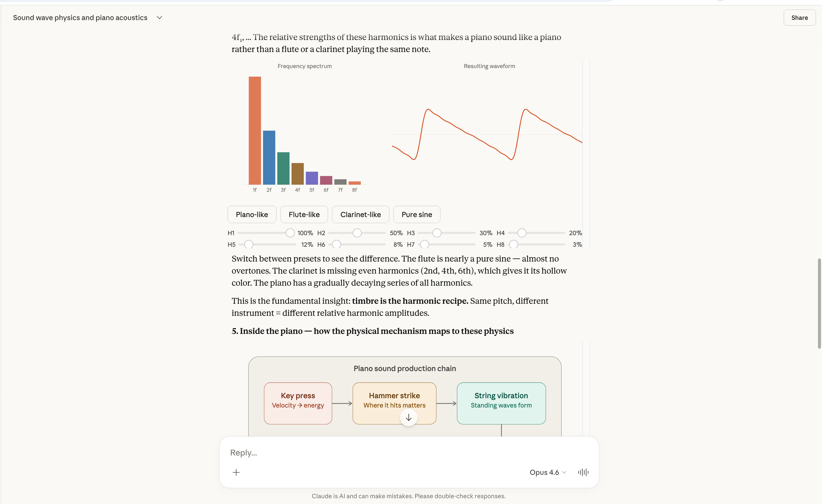Click the voice mode waveform icon
The image size is (822, 504).
click(x=583, y=472)
